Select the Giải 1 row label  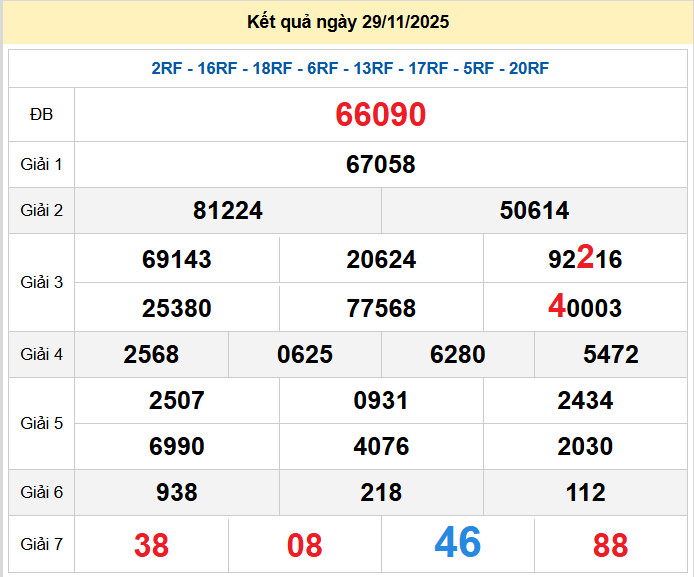pos(41,164)
